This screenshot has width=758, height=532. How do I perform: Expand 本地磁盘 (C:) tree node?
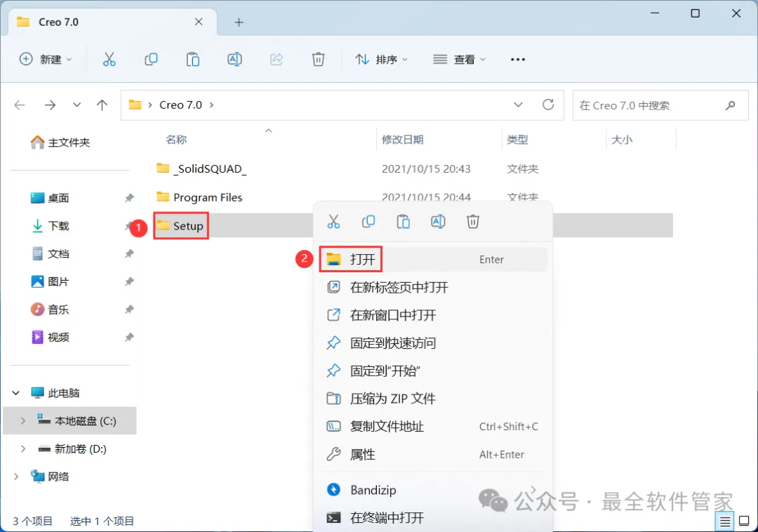pos(22,421)
